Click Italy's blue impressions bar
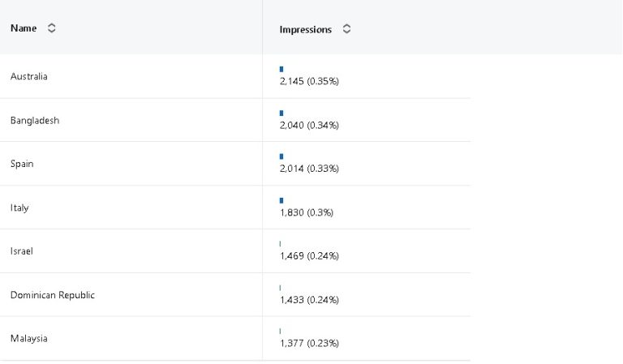 coord(281,200)
